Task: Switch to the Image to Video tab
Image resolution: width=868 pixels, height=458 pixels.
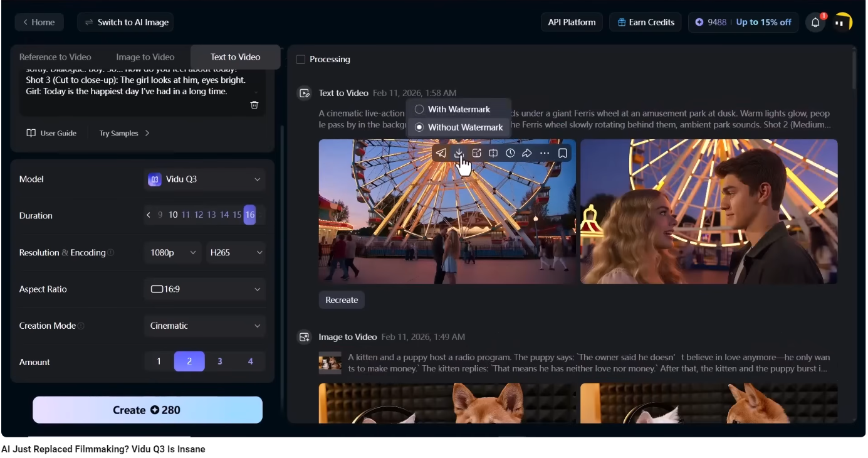Action: tap(145, 57)
